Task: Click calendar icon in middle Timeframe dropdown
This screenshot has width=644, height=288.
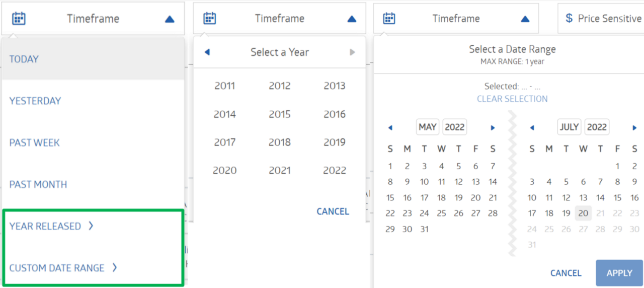Action: 209,19
